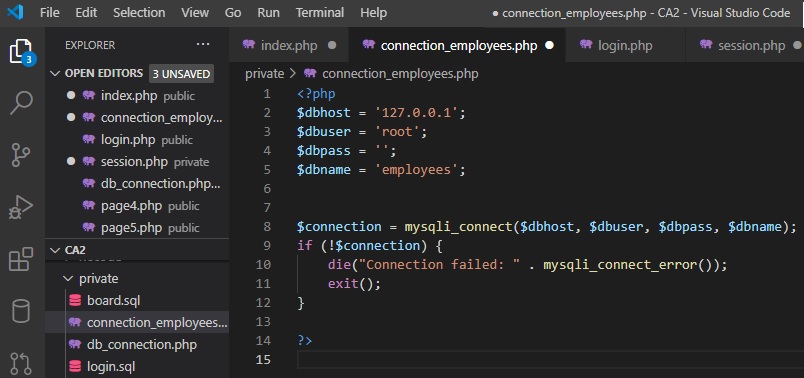
Task: Open the Explorer view in activity bar
Action: pyautogui.click(x=21, y=51)
